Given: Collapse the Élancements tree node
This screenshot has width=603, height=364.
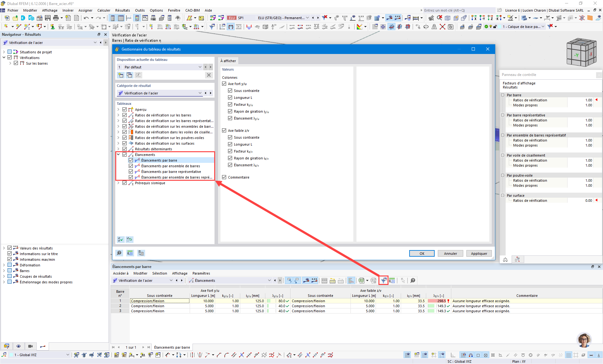Looking at the screenshot, I should point(118,155).
